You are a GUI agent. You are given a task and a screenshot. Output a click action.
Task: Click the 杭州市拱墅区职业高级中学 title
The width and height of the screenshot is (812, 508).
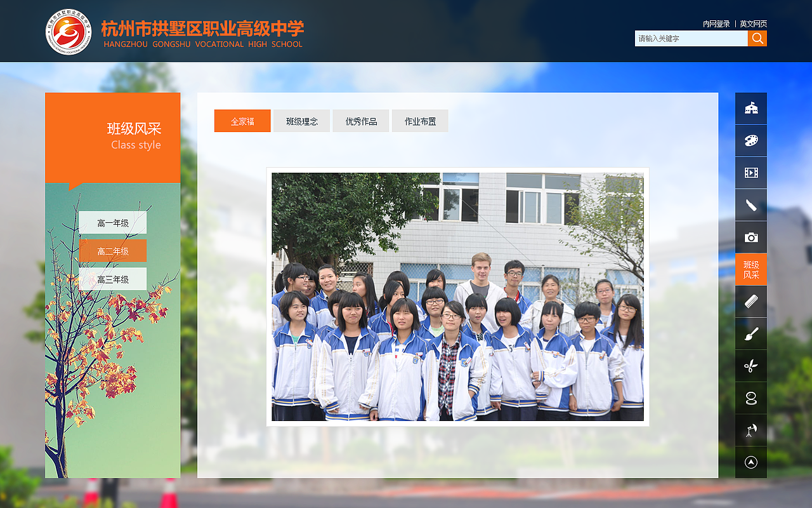(202, 29)
